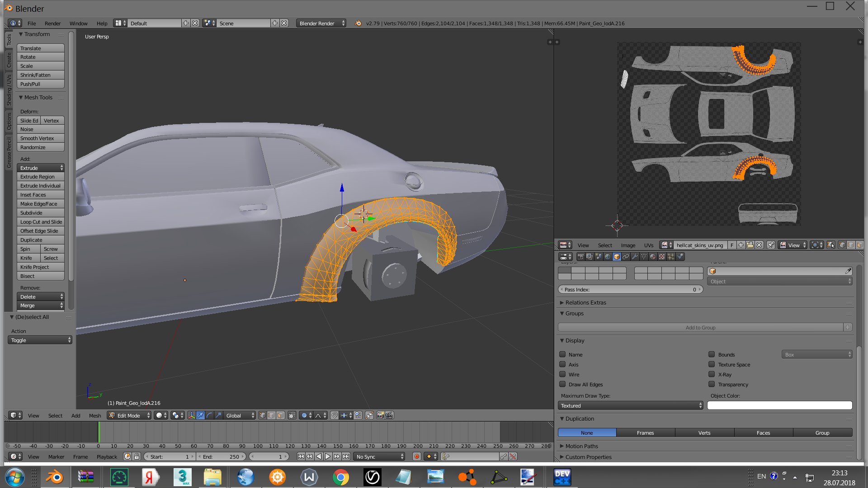Enable the Wire display checkbox
This screenshot has height=488, width=868.
562,374
